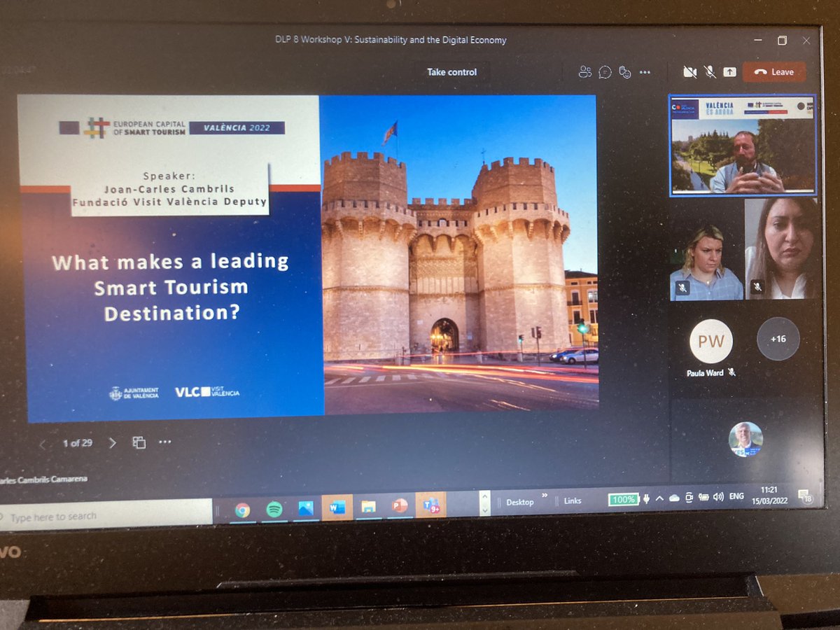Screen dimensions: 840x630
Task: Select the PW Paula Ward avatar
Action: tap(711, 341)
